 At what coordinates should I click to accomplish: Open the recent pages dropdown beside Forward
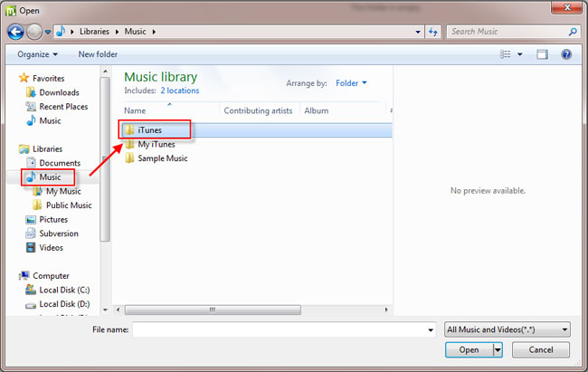click(48, 32)
